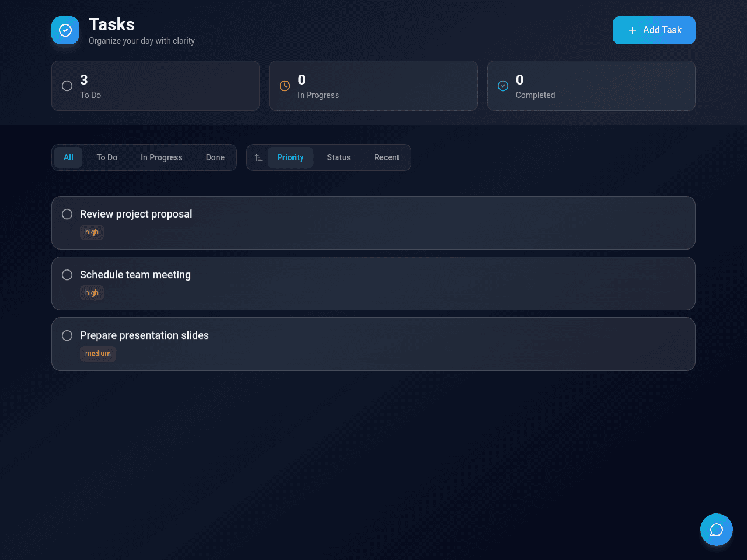Sort tasks by Status
This screenshot has height=560, width=747.
coord(339,157)
